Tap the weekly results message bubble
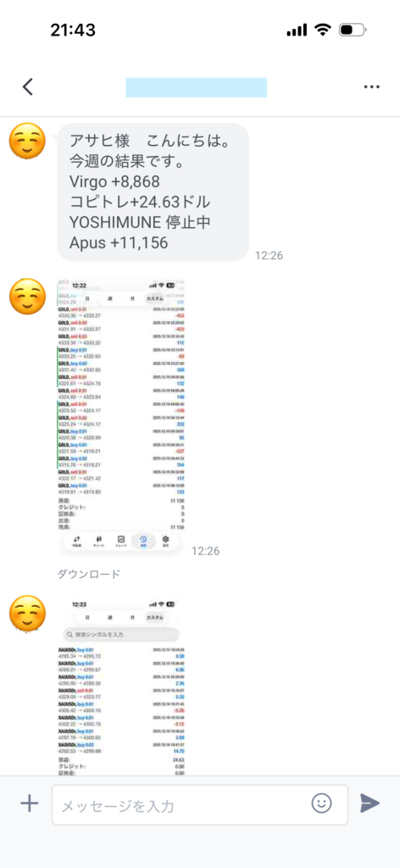This screenshot has width=400, height=868. tap(153, 192)
